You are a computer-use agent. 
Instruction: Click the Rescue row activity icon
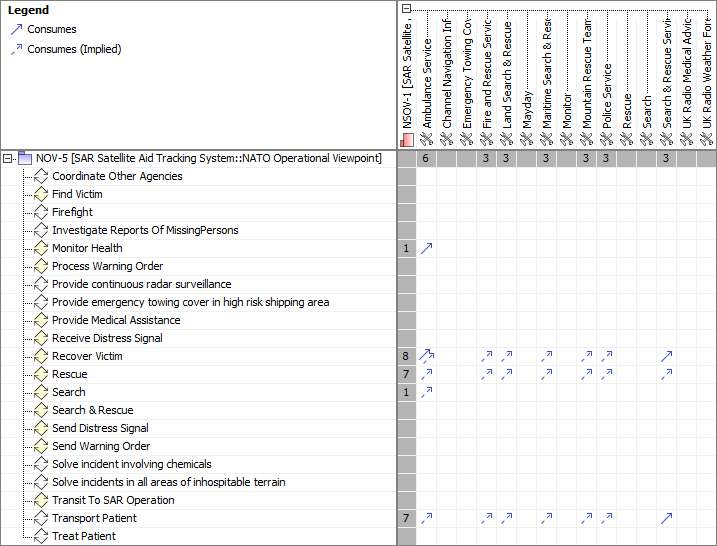point(41,374)
